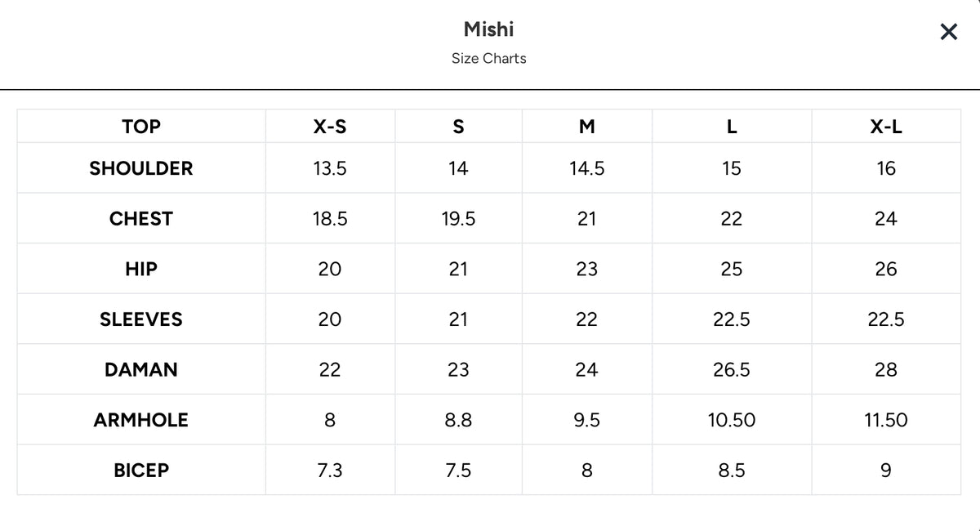
Task: Click the ARMHOLE row label
Action: coord(141,420)
